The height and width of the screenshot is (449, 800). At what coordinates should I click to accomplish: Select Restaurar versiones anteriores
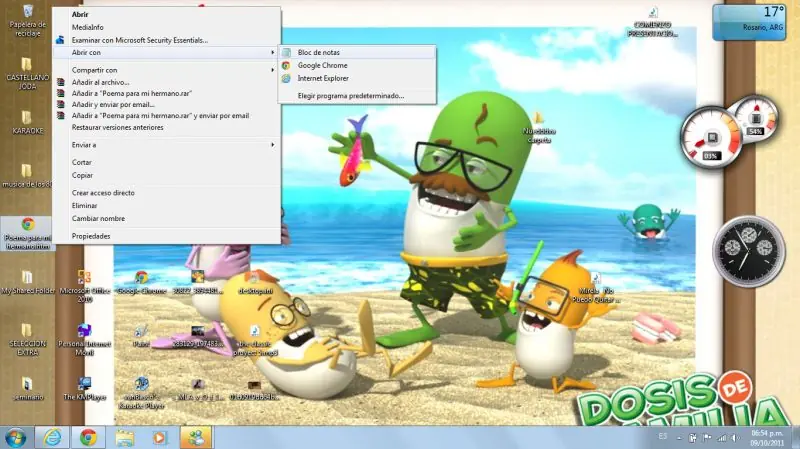coord(166,128)
